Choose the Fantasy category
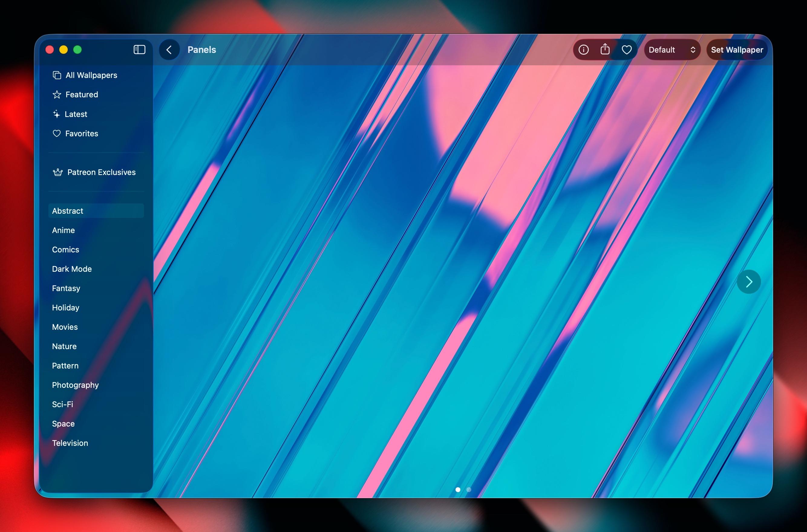Image resolution: width=807 pixels, height=532 pixels. (96, 288)
